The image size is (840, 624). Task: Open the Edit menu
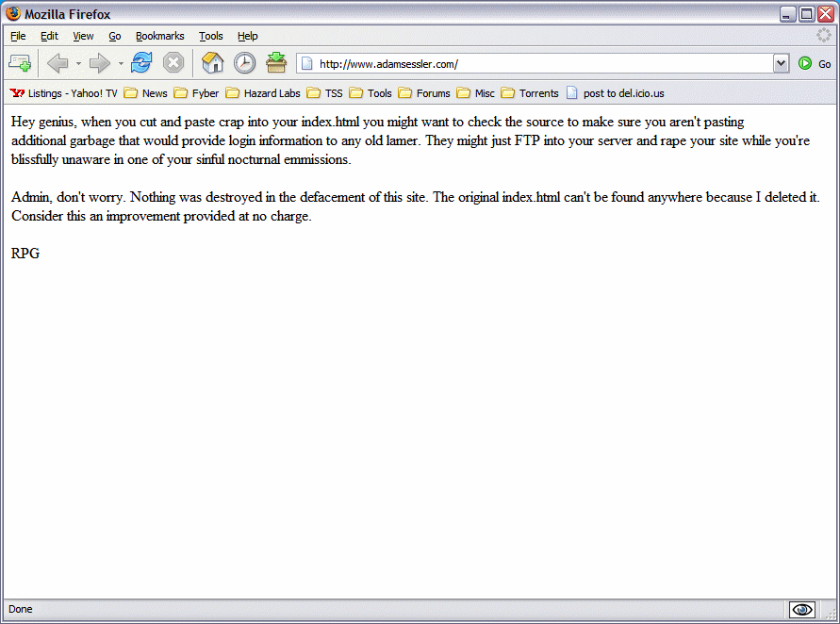pos(49,36)
